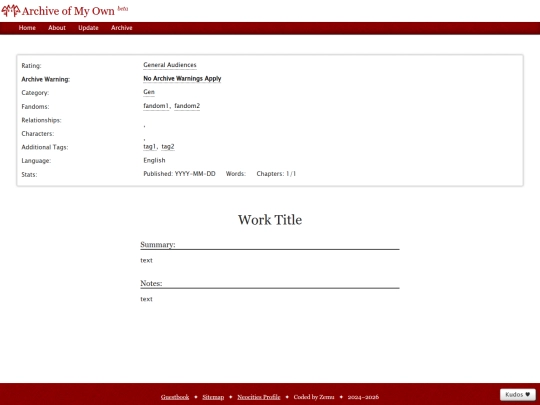The width and height of the screenshot is (540, 405).
Task: Click the Archive of My Own logo icon
Action: [x=11, y=11]
